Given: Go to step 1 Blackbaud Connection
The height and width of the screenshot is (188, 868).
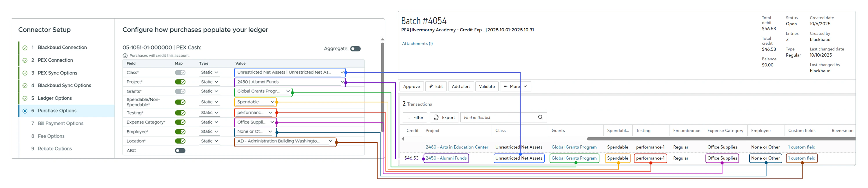Looking at the screenshot, I should [x=62, y=48].
